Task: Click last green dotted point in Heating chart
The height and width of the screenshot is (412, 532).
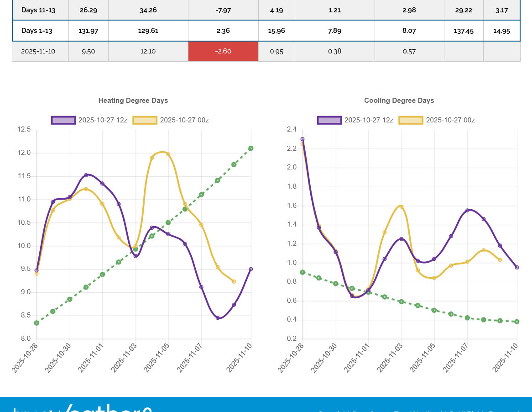Action: tap(251, 148)
